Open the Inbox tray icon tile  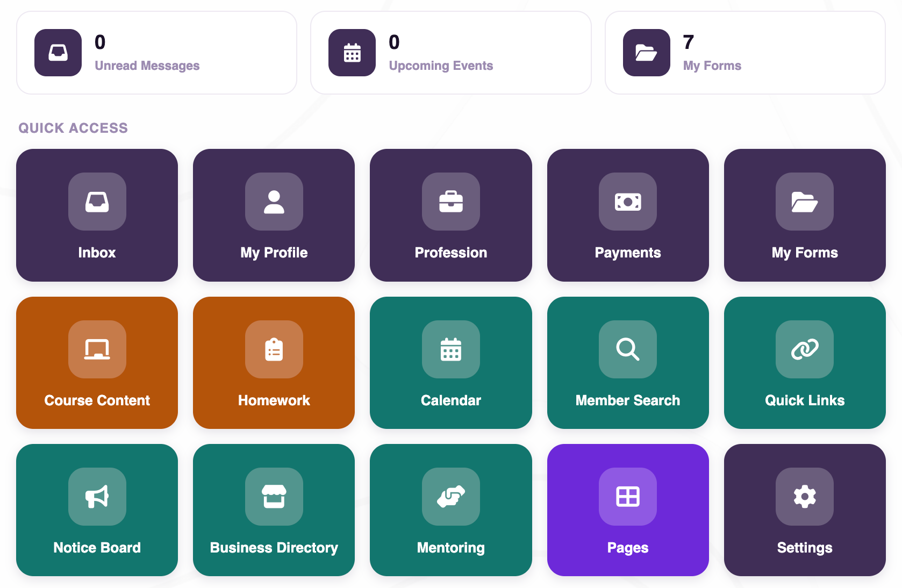tap(97, 202)
